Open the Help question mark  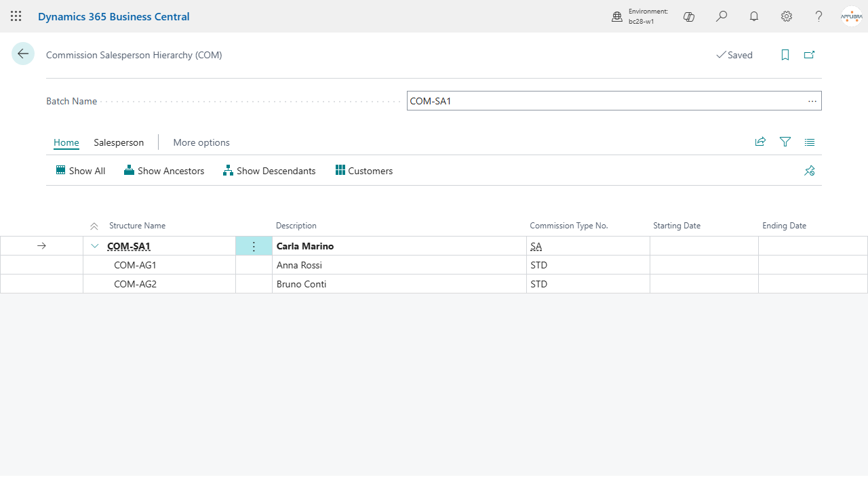[819, 16]
